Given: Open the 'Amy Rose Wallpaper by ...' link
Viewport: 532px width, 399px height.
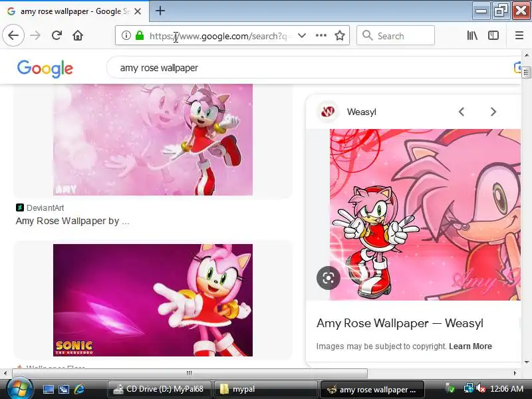Looking at the screenshot, I should point(72,221).
